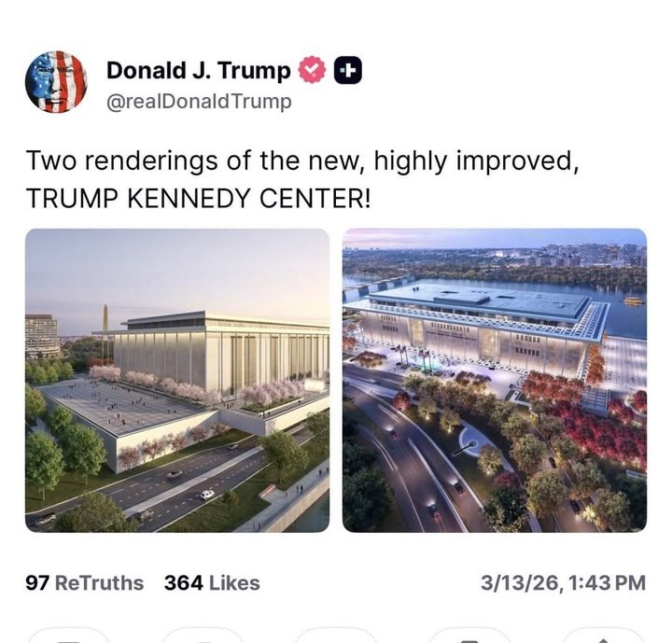Screen dimensions: 672x643
Task: Click the 'TRUMP KENNEDY CENTER!' text line
Action: pos(198,199)
